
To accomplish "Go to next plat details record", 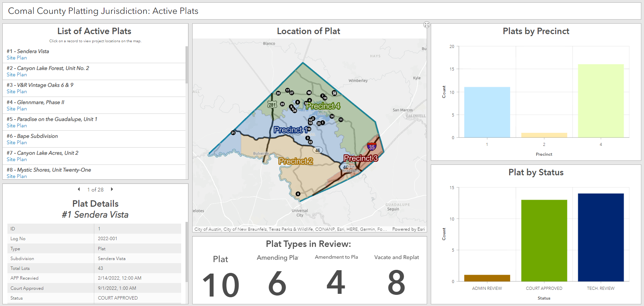I will click(112, 189).
